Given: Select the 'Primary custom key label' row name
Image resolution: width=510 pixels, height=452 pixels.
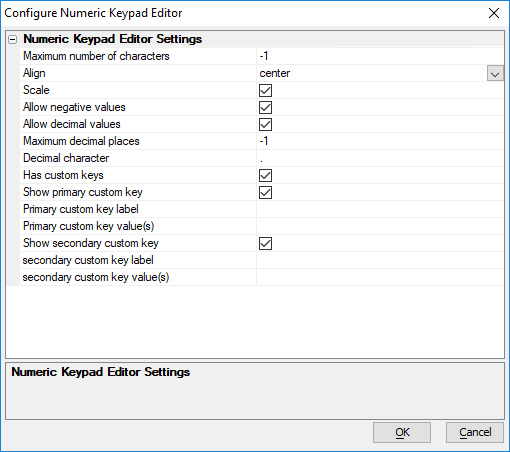Looking at the screenshot, I should [81, 209].
